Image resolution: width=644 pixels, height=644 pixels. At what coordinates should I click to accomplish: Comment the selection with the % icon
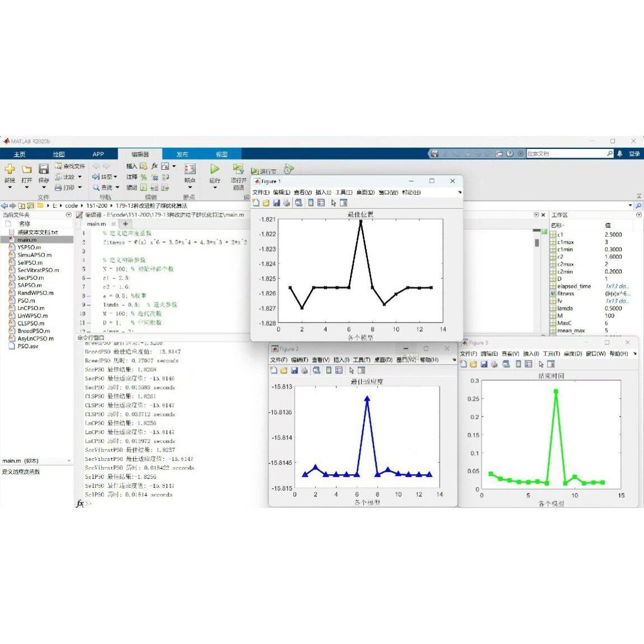point(143,177)
